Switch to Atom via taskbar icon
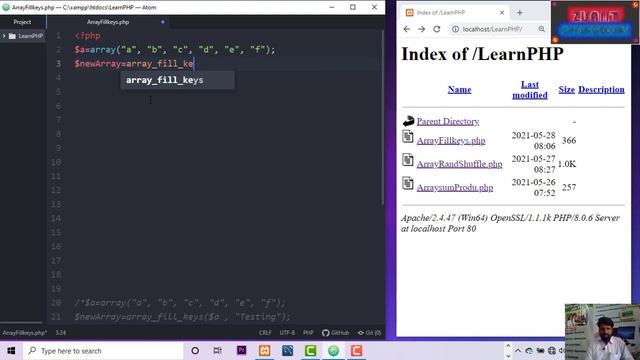The height and width of the screenshot is (360, 640). click(x=333, y=350)
